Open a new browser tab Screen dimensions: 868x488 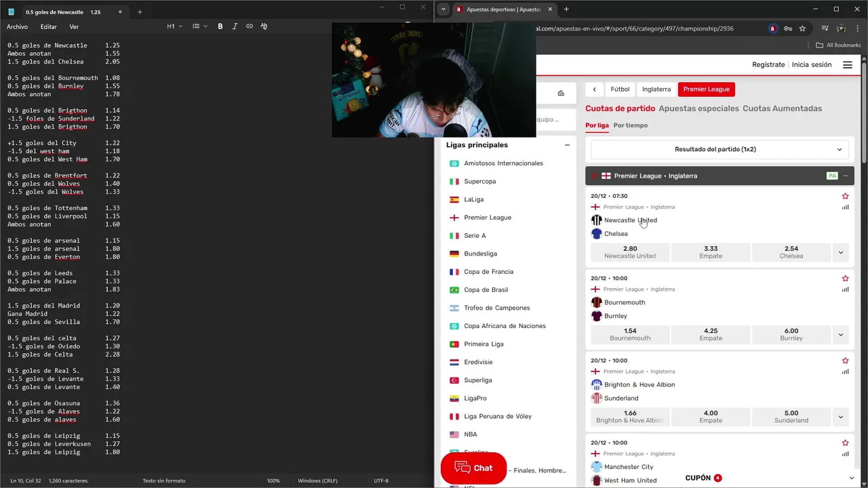[x=566, y=9]
